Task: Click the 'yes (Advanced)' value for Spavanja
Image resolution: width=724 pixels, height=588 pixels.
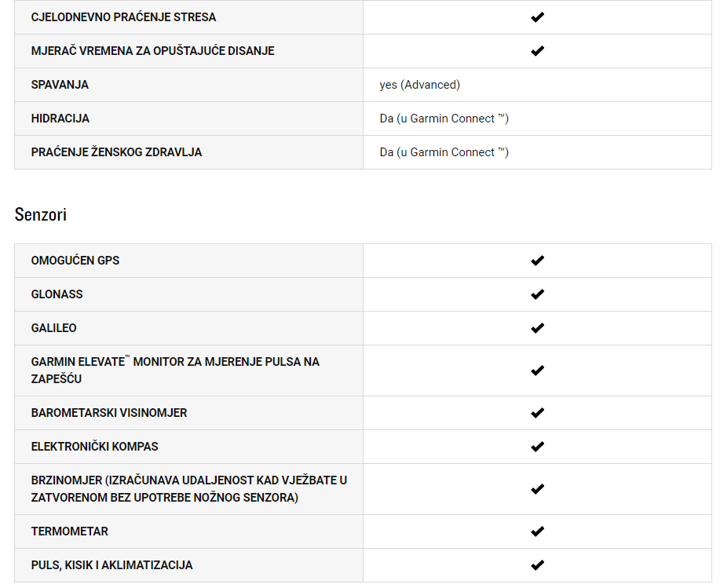Action: (420, 85)
